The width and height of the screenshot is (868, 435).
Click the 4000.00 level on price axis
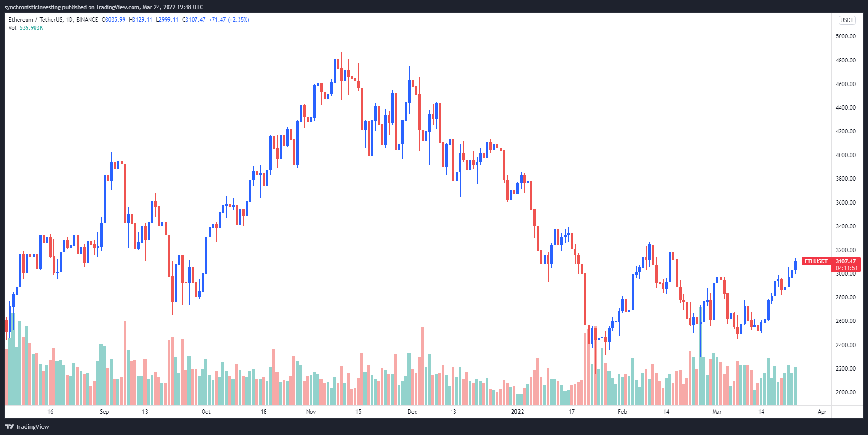point(845,155)
